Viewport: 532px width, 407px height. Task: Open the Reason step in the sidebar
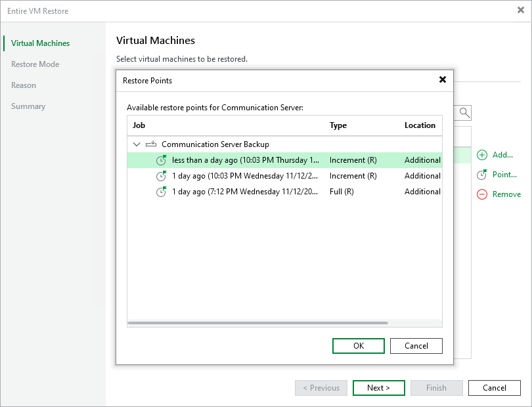[24, 85]
